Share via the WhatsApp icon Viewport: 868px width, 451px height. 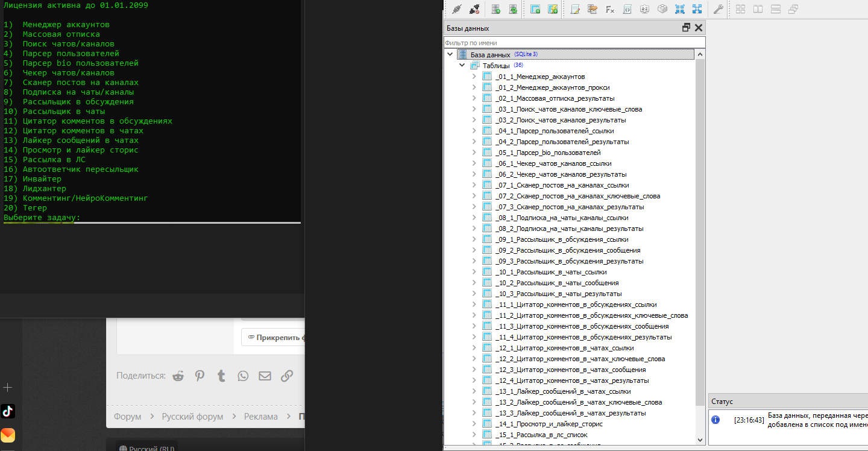tap(243, 376)
